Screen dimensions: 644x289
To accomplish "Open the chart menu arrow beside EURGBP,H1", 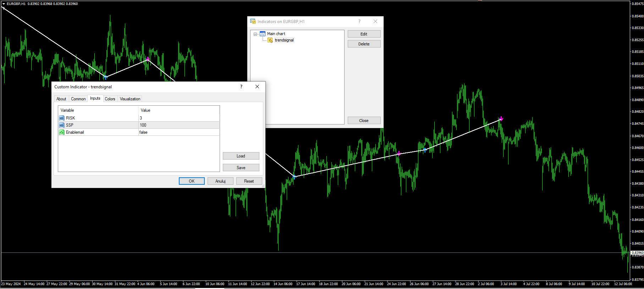I will coord(4,4).
